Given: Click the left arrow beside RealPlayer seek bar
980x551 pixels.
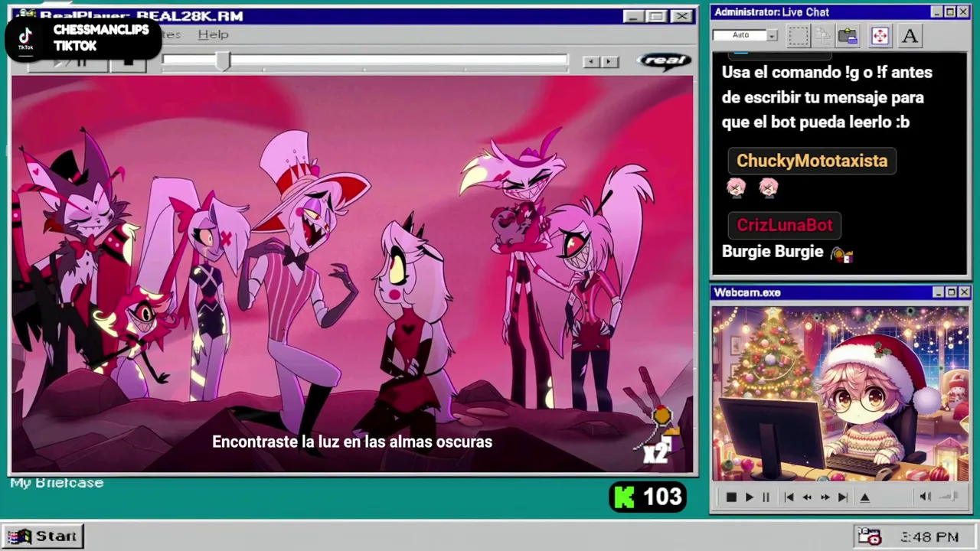Looking at the screenshot, I should 590,61.
